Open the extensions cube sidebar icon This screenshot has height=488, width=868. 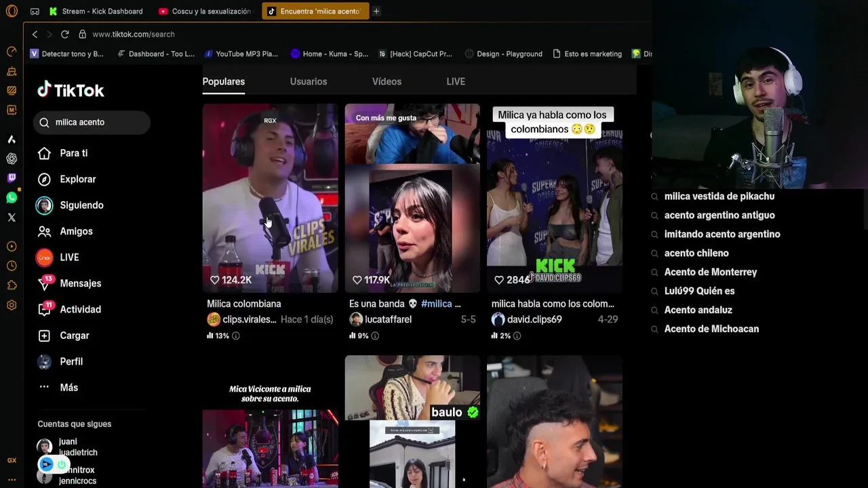pyautogui.click(x=12, y=285)
